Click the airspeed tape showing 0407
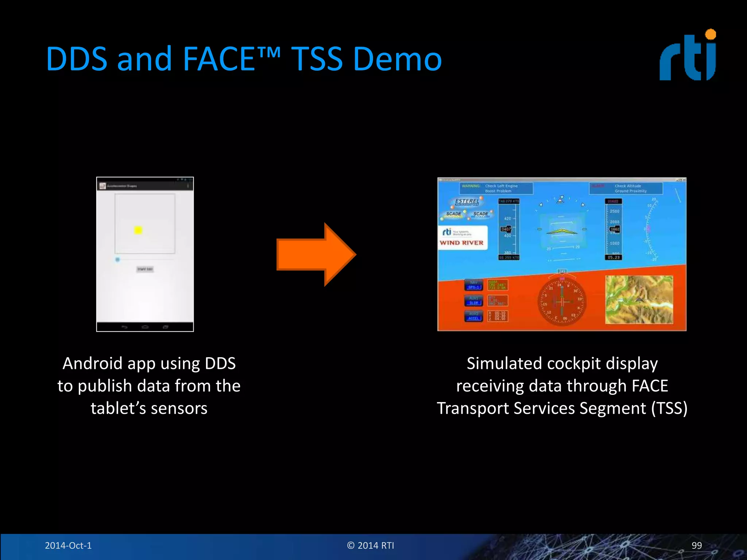Screen dimensions: 747x560 [509, 229]
